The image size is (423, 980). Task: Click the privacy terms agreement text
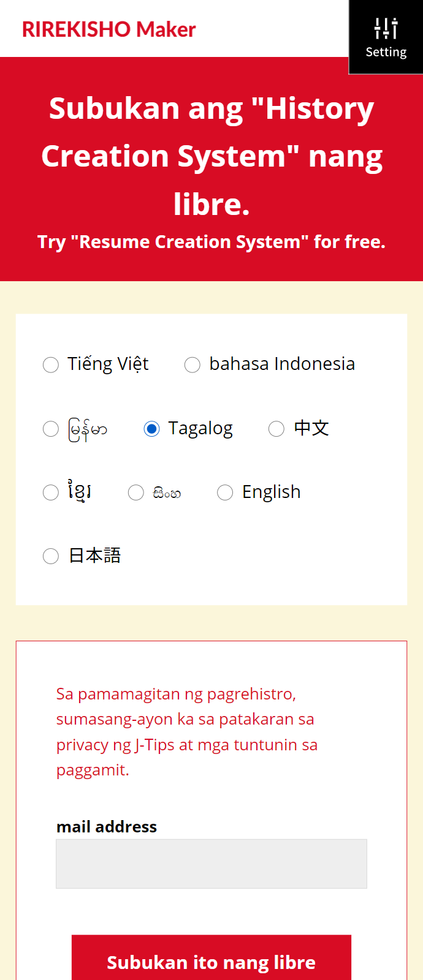[x=187, y=732]
